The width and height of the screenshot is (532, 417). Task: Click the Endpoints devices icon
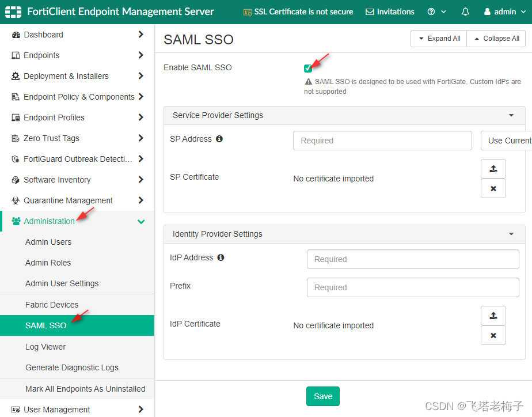click(x=16, y=55)
